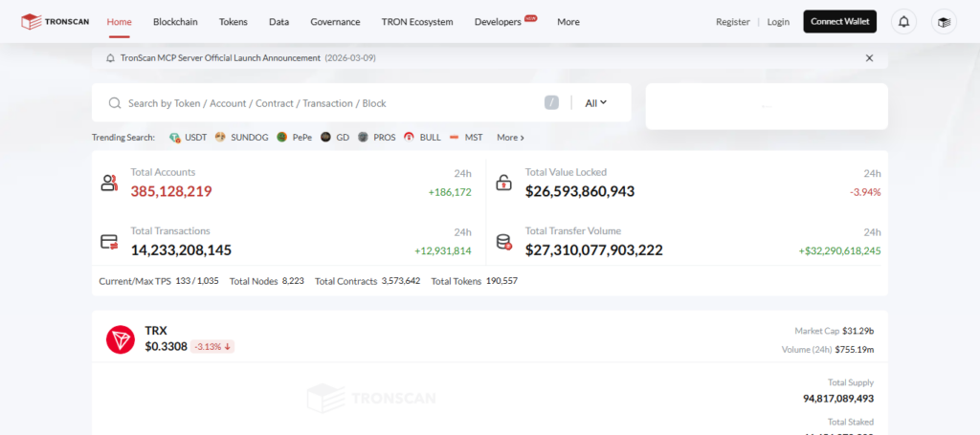Screen dimensions: 980x435
Task: Click the slash shortcut icon in search bar
Action: [x=551, y=103]
